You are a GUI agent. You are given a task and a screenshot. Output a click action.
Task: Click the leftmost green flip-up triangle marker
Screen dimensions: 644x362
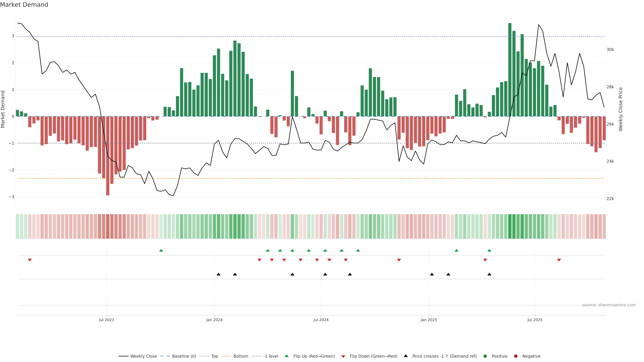coord(161,250)
